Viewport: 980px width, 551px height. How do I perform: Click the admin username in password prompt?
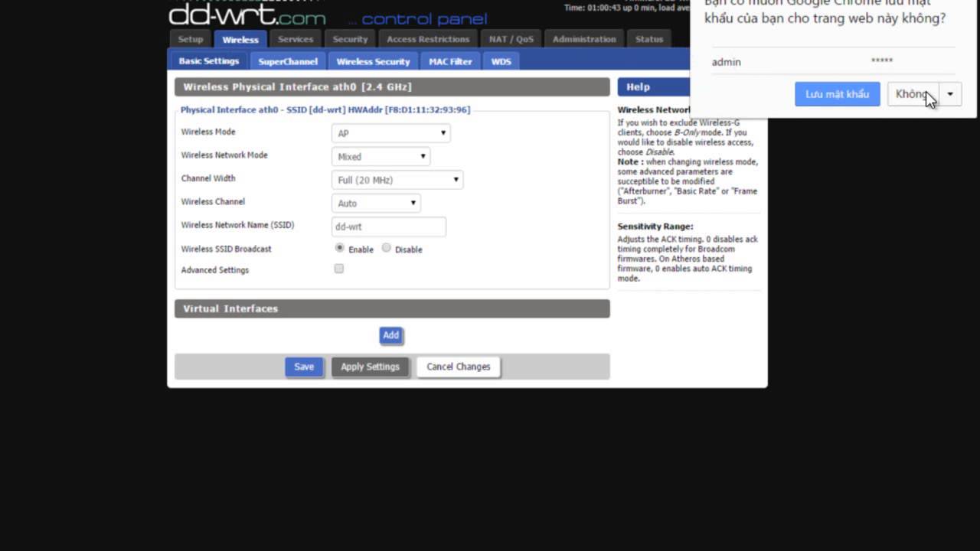[727, 62]
